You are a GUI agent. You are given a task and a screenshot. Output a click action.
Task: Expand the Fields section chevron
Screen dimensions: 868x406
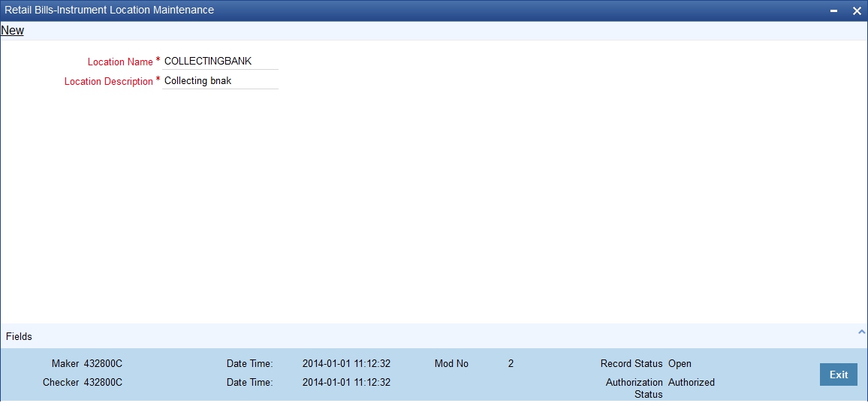point(861,332)
